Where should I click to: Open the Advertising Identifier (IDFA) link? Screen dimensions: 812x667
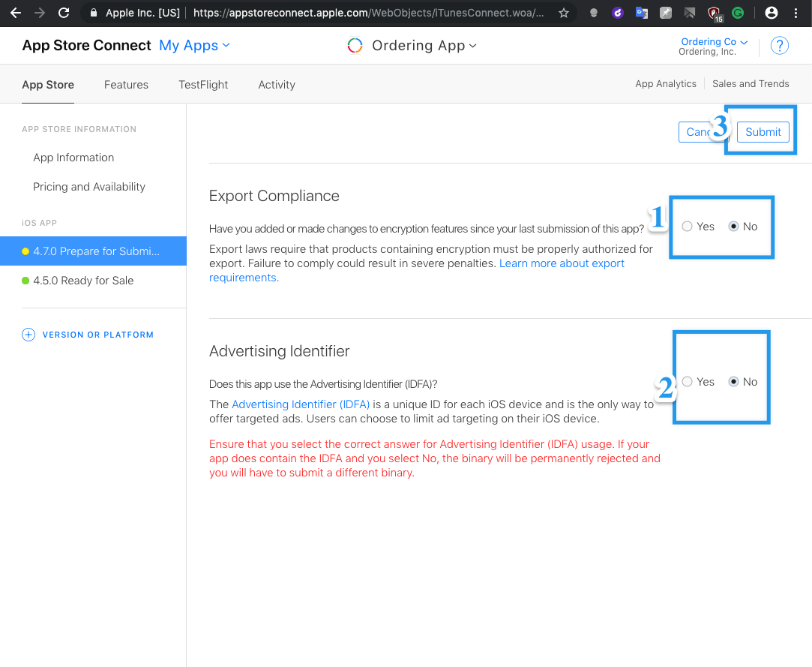301,404
